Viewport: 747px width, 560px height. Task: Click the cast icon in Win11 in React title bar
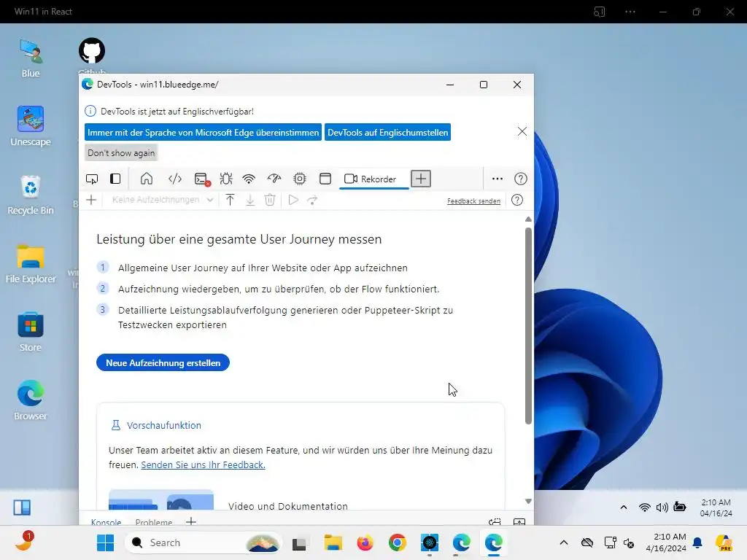(x=600, y=12)
